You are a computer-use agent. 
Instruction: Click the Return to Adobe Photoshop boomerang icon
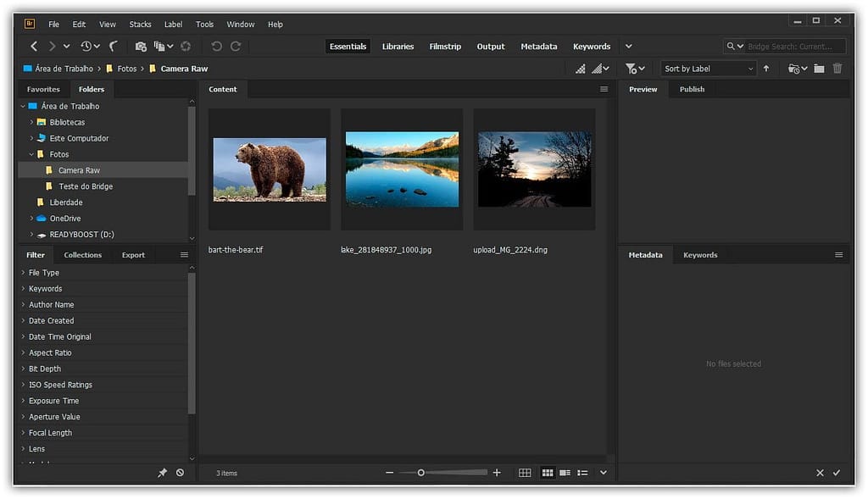[x=114, y=47]
